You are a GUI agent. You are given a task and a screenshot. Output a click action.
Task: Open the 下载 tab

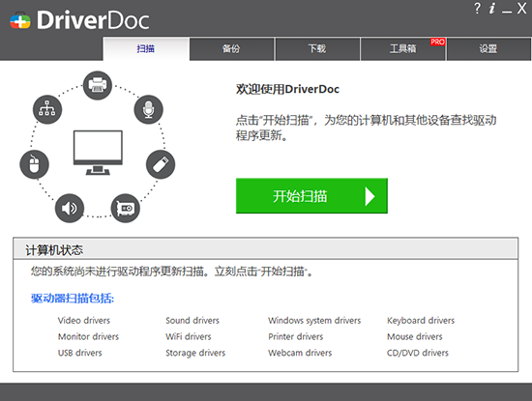point(317,49)
